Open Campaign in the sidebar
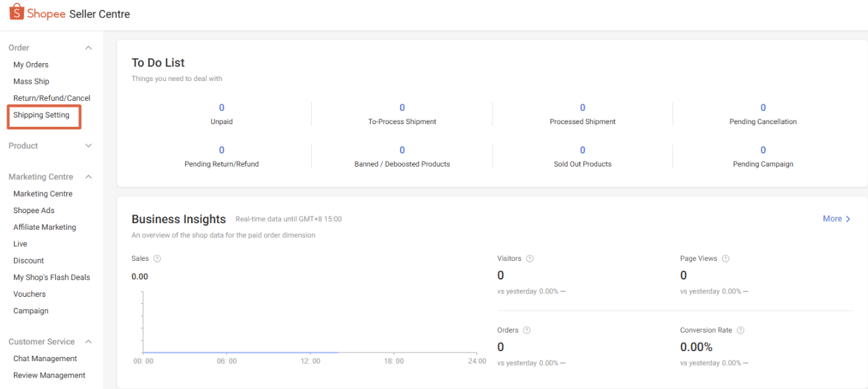The image size is (868, 389). [31, 311]
